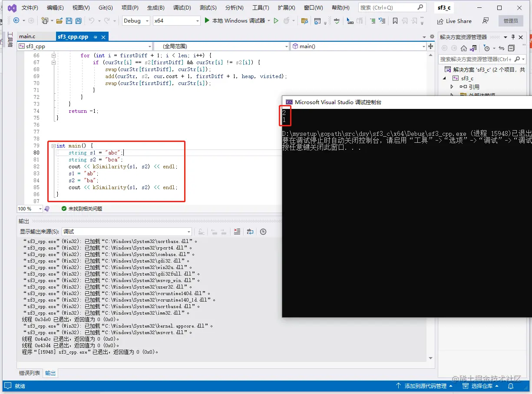
Task: Click the Save All icon
Action: coord(78,21)
